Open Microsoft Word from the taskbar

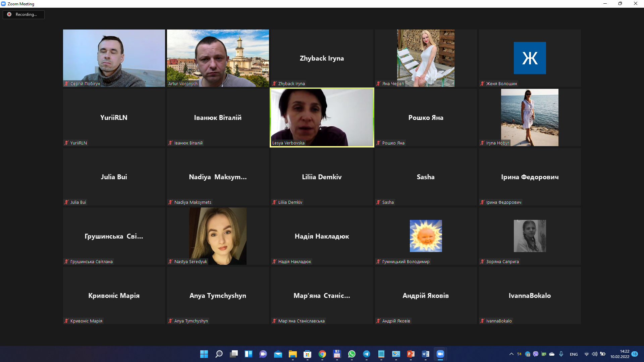[x=425, y=354]
